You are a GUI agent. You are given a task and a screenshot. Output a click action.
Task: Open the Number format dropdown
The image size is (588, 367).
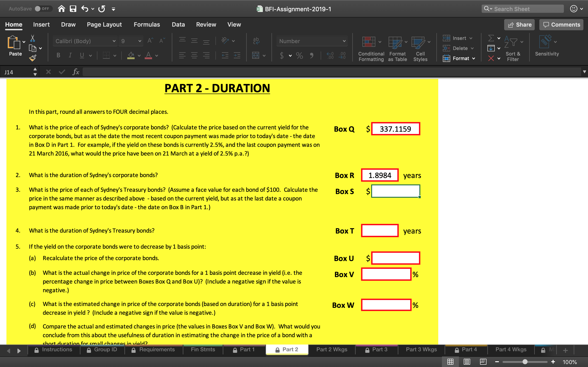(312, 41)
